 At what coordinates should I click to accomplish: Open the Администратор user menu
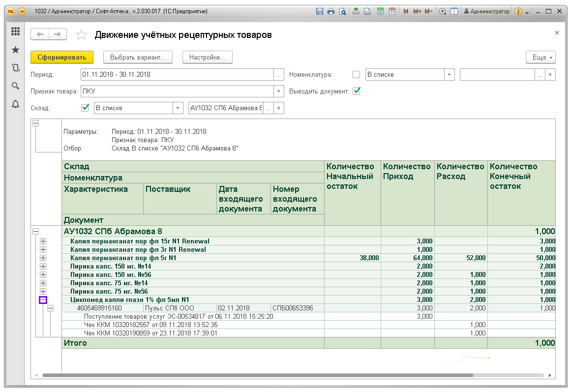(x=486, y=11)
